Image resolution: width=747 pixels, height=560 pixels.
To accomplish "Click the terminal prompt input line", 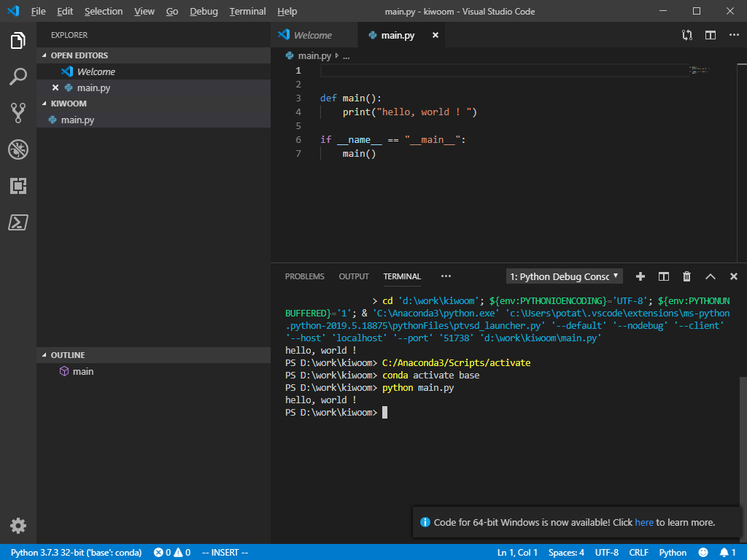I will point(336,413).
